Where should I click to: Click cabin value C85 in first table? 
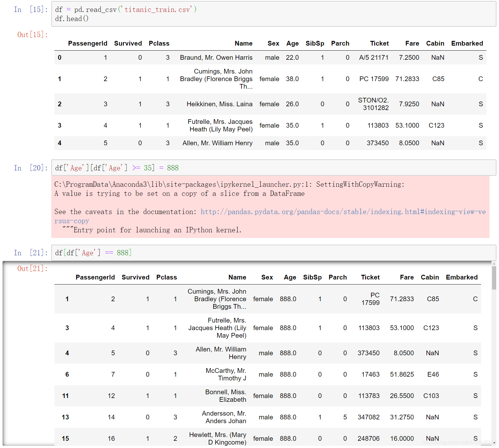pos(438,79)
